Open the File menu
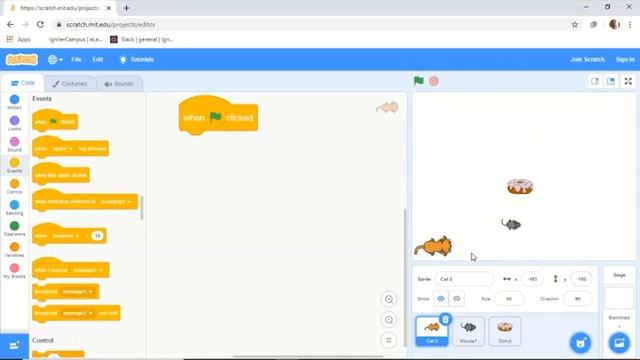The image size is (640, 360). tap(76, 60)
